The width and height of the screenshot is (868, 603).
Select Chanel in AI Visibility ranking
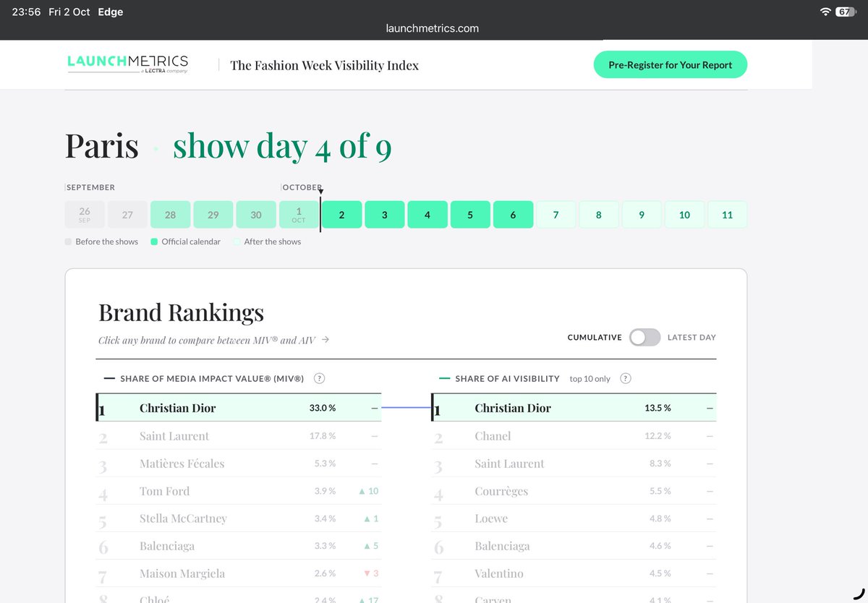click(574, 436)
